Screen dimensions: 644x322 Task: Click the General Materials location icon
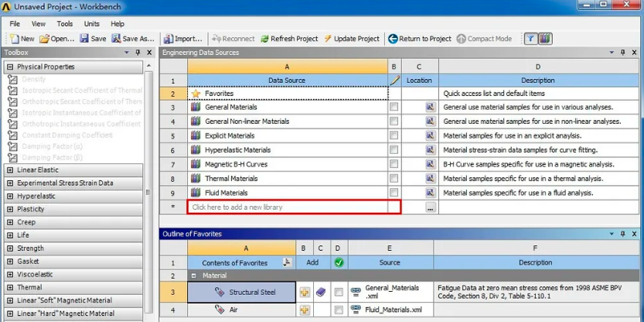(x=430, y=107)
